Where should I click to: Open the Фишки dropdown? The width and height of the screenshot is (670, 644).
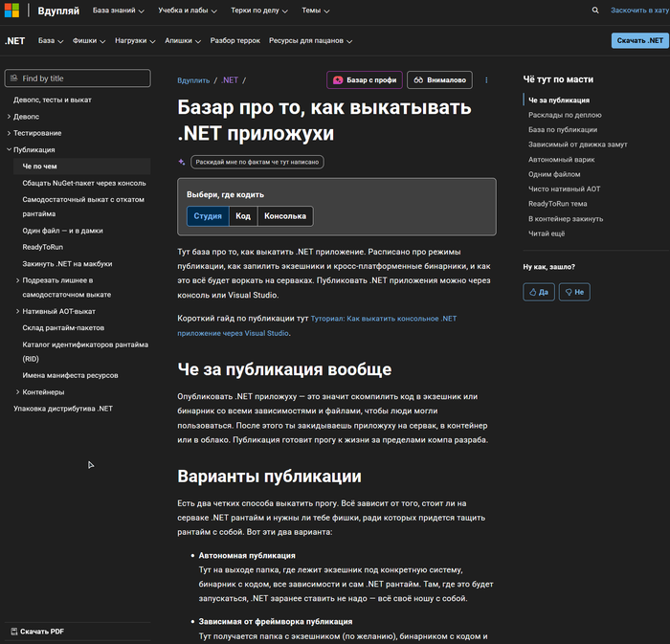89,40
